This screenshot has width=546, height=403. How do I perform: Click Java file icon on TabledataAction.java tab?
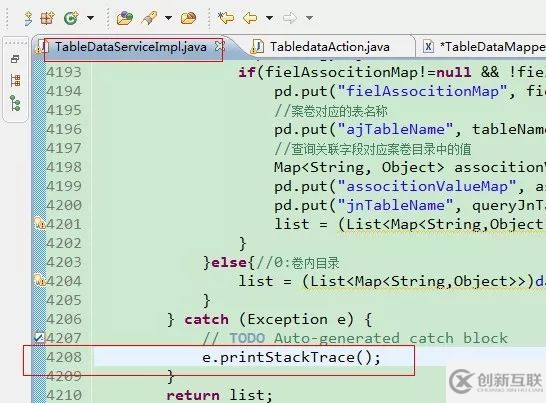click(257, 47)
